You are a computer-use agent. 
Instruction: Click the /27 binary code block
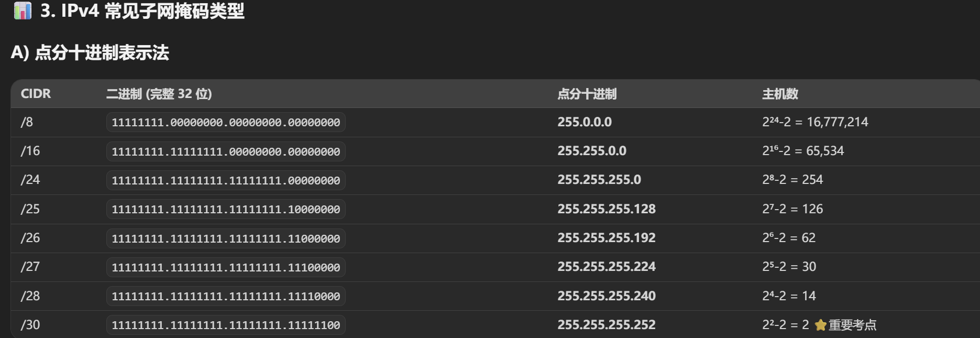pyautogui.click(x=226, y=267)
